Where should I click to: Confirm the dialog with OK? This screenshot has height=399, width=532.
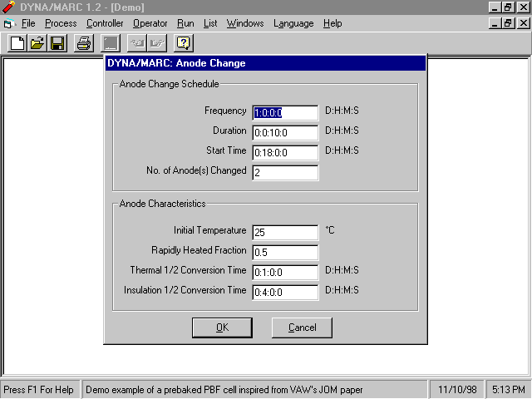(222, 328)
